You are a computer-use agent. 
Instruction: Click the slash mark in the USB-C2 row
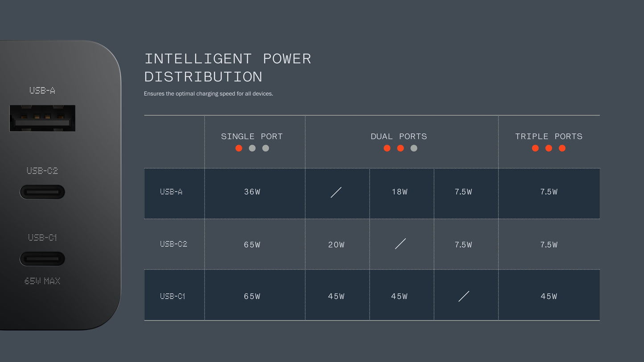400,244
